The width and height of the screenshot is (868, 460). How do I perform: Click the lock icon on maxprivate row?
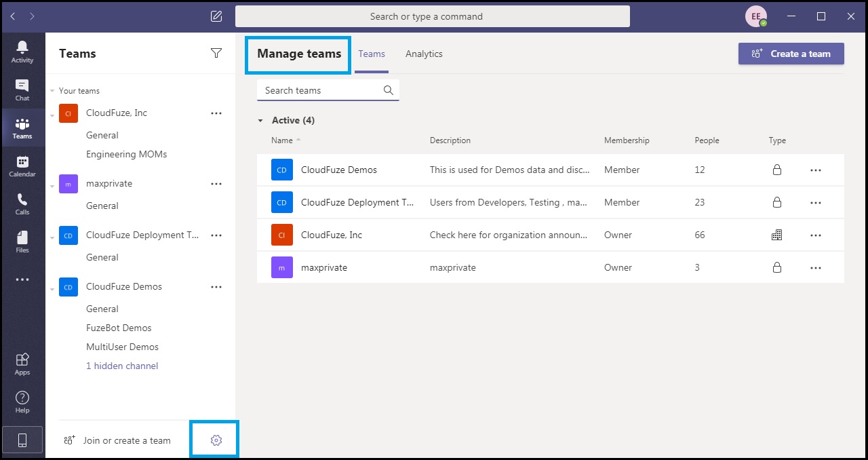(x=777, y=267)
